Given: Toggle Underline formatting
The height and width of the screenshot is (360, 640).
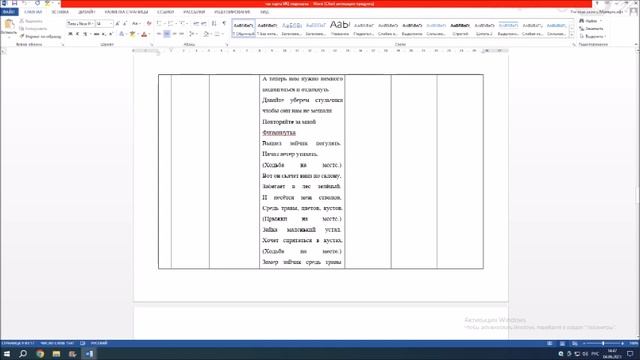Looking at the screenshot, I should [x=85, y=34].
